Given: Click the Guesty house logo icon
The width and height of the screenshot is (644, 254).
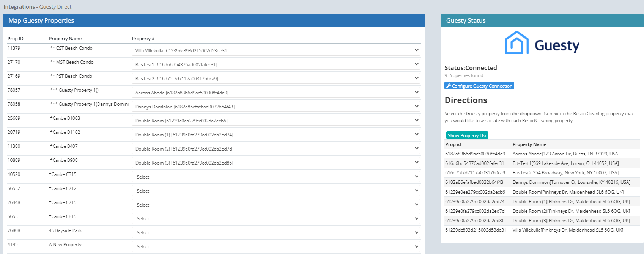Looking at the screenshot, I should click(516, 43).
